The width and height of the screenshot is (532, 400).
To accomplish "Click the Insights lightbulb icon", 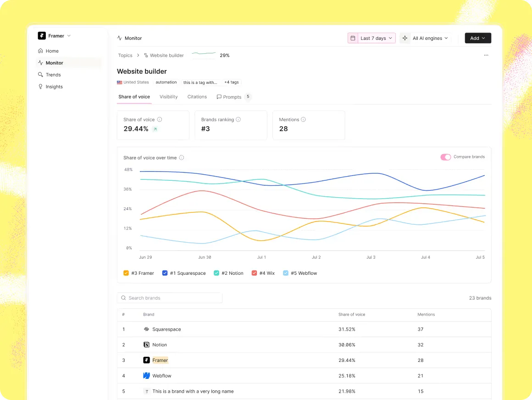I will click(40, 87).
